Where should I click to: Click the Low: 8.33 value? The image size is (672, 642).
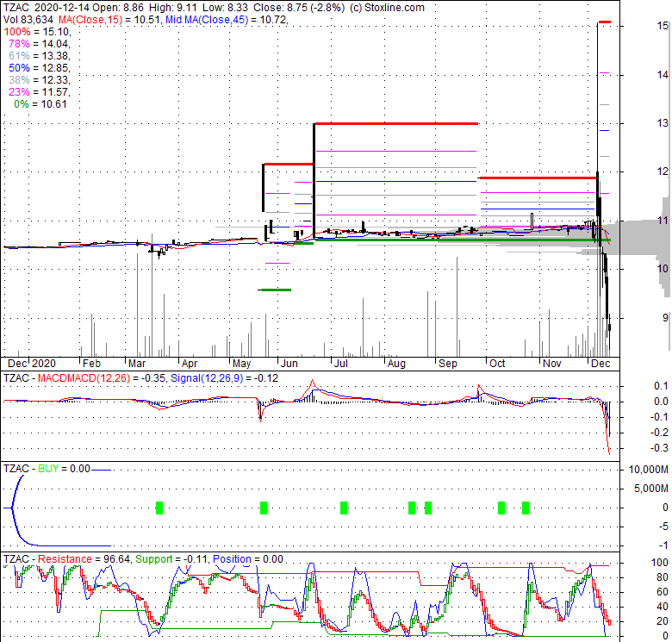coord(225,7)
